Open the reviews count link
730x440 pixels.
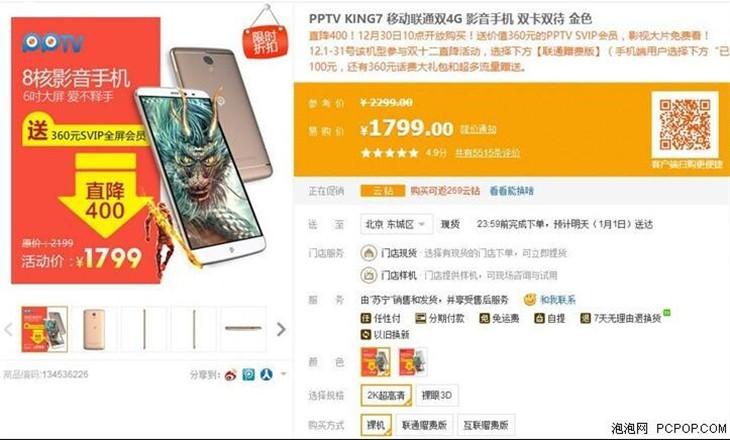(487, 153)
